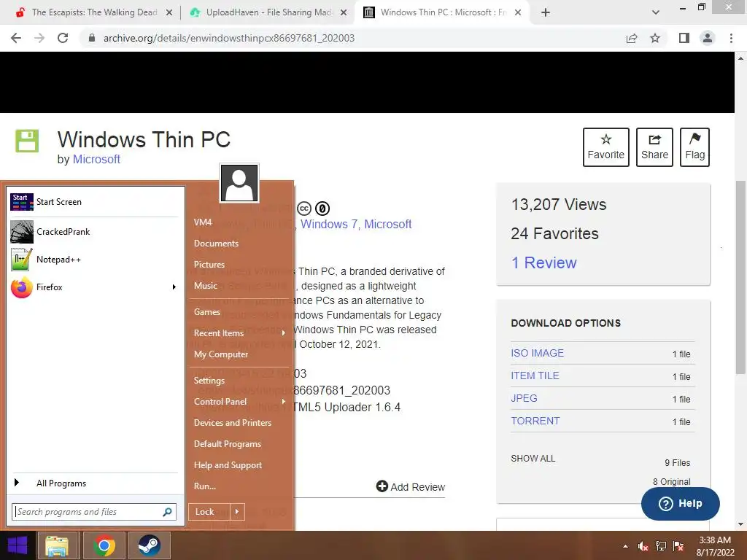The image size is (747, 560).
Task: Click the user account picture
Action: [x=239, y=183]
